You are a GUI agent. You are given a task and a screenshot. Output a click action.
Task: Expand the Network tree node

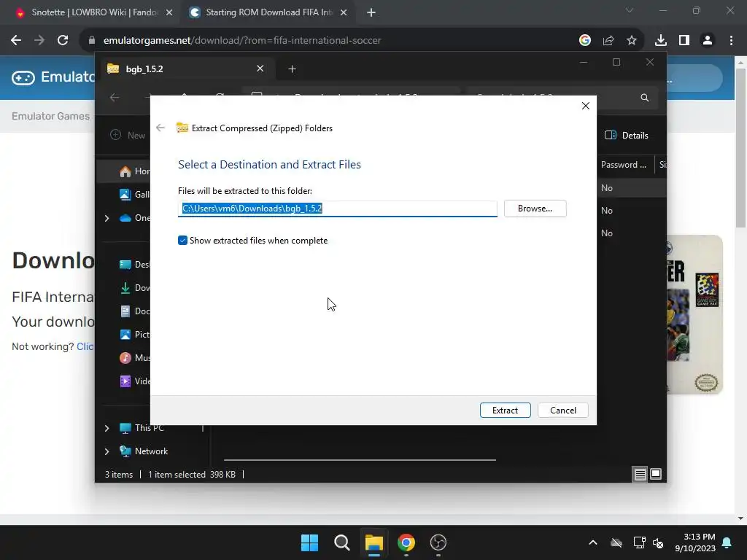[x=107, y=451]
